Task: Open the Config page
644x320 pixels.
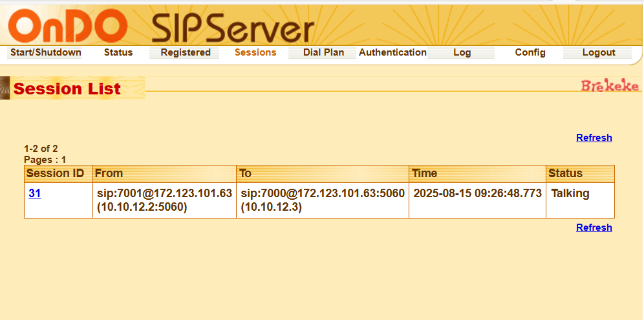Action: (x=530, y=52)
